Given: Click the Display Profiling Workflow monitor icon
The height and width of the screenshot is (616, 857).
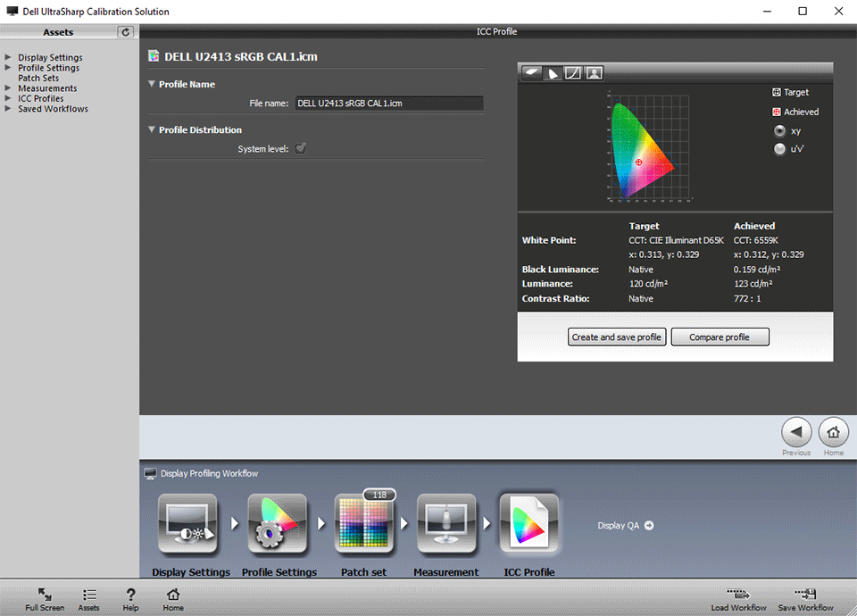Looking at the screenshot, I should tap(150, 473).
